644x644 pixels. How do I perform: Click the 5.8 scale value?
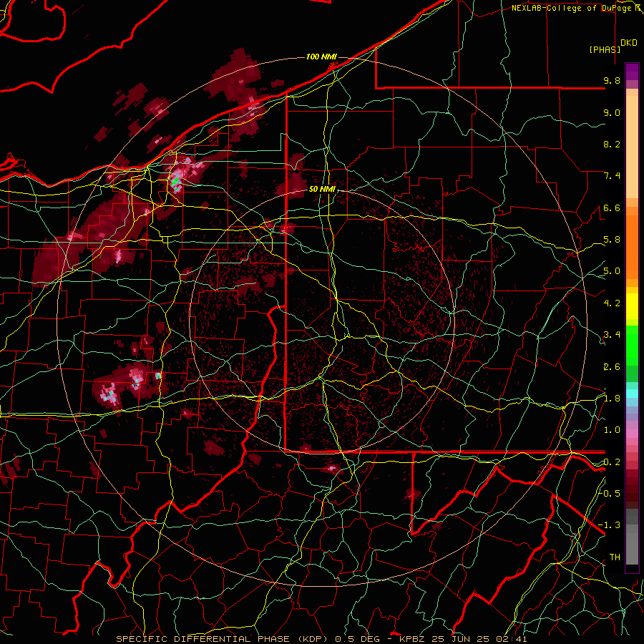point(612,240)
